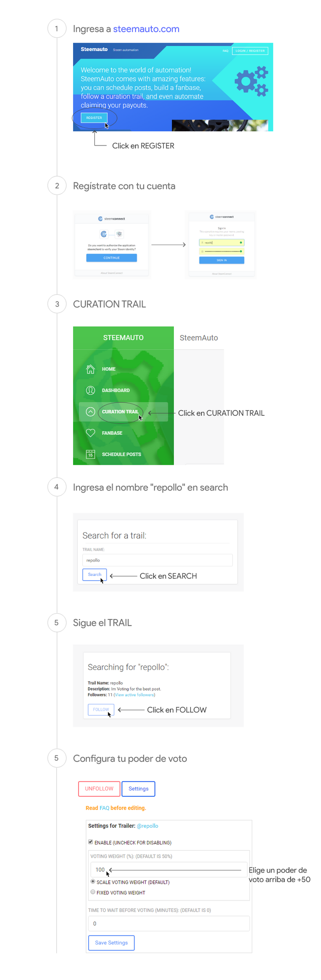The image size is (321, 980).
Task: Open Dashboard using its person icon
Action: [x=91, y=390]
